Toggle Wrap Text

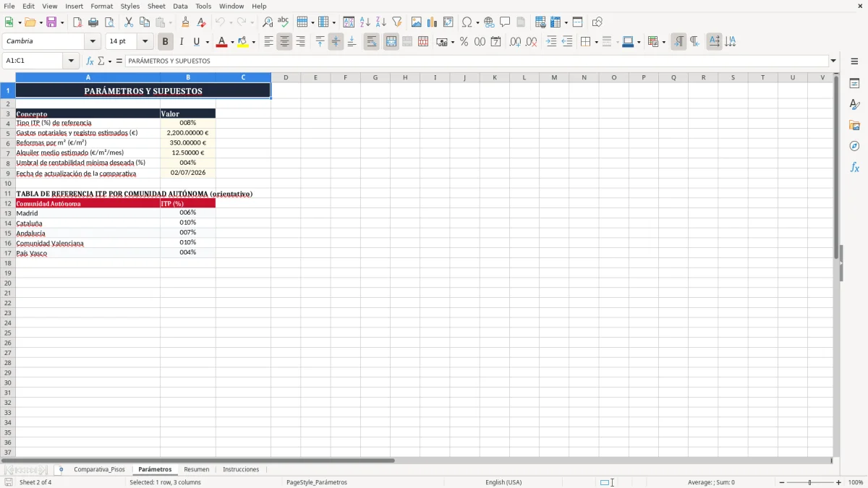point(371,42)
